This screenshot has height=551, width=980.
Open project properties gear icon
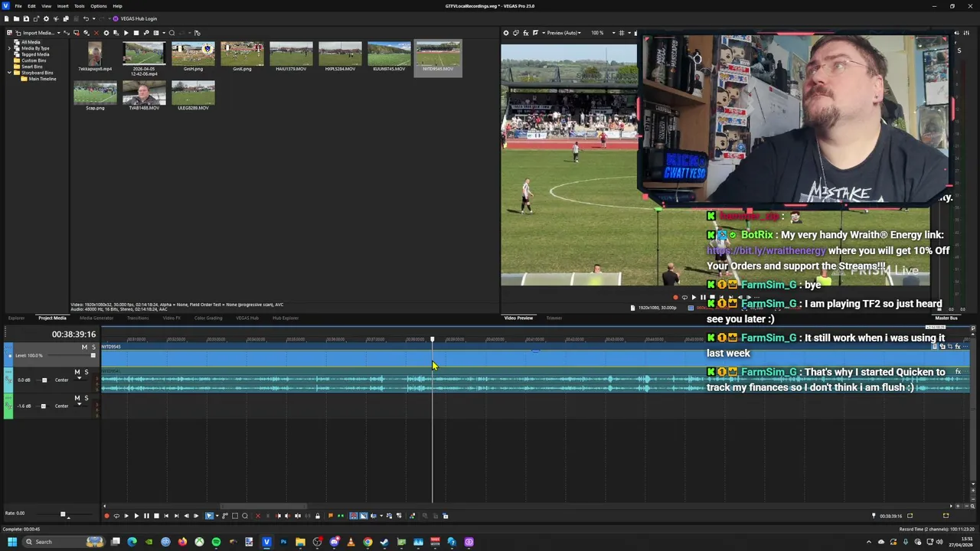coord(46,18)
